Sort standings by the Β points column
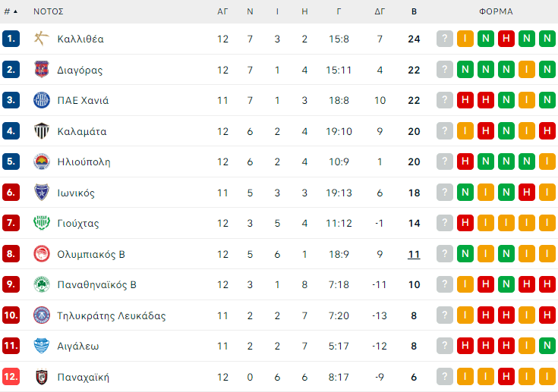 point(414,11)
